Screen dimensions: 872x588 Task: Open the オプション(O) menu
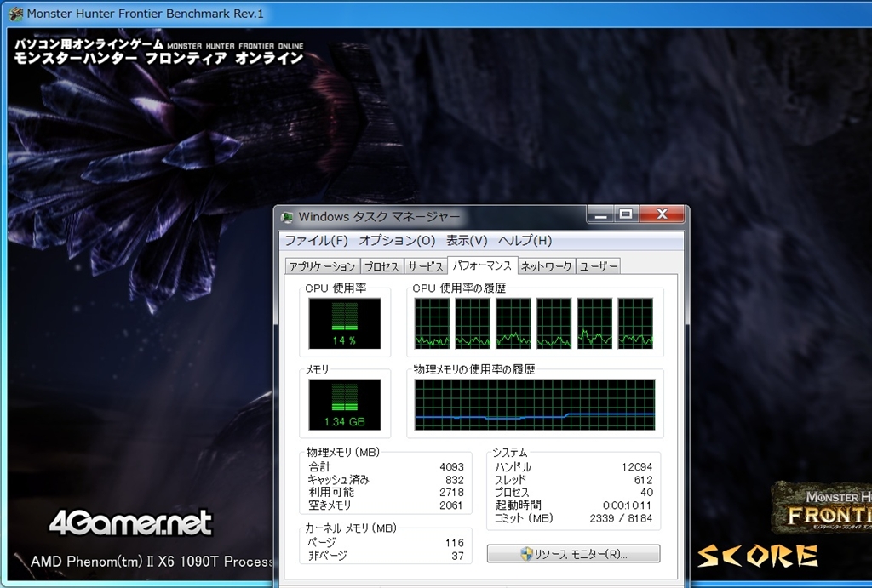(396, 241)
